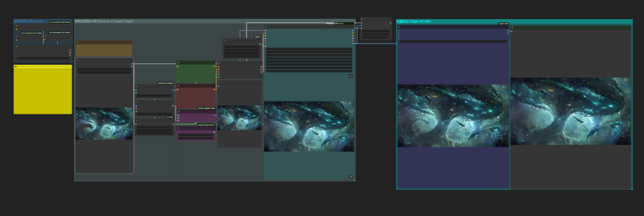Click the 'comfyui-art-venture' badge near the load image node
The width and height of the screenshot is (644, 216).
tap(166, 83)
